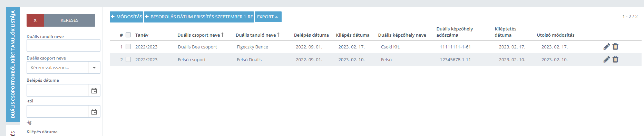The height and width of the screenshot is (136, 644).
Task: Click the KERESÉS search button
Action: 69,20
